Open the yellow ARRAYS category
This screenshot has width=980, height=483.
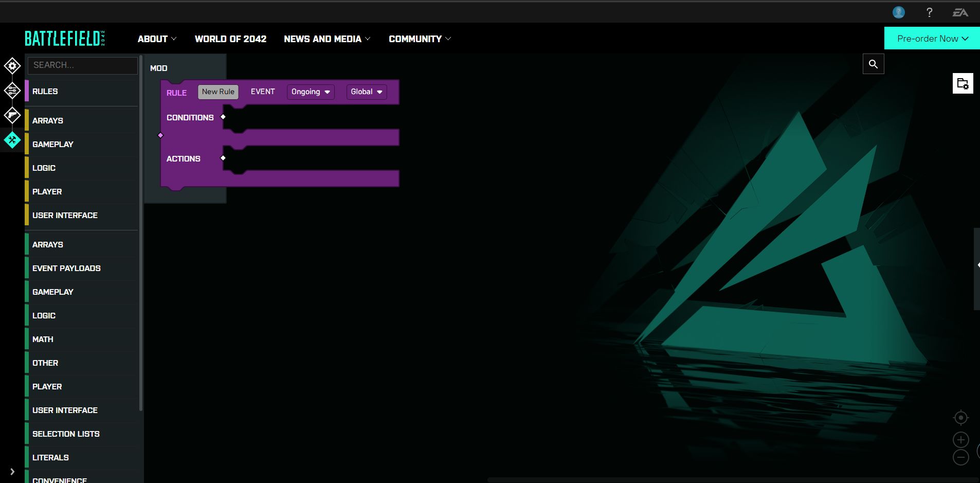[x=81, y=120]
